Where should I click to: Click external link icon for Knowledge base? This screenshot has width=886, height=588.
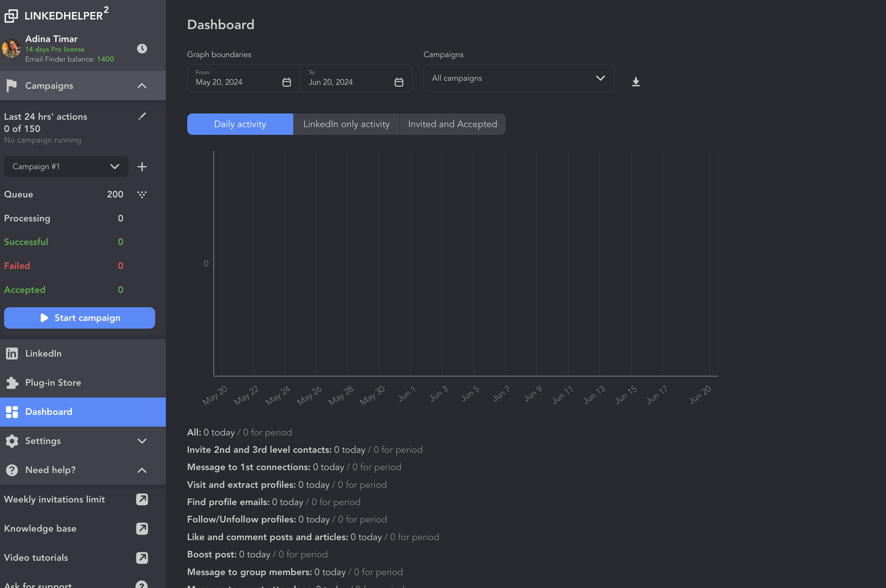point(142,529)
